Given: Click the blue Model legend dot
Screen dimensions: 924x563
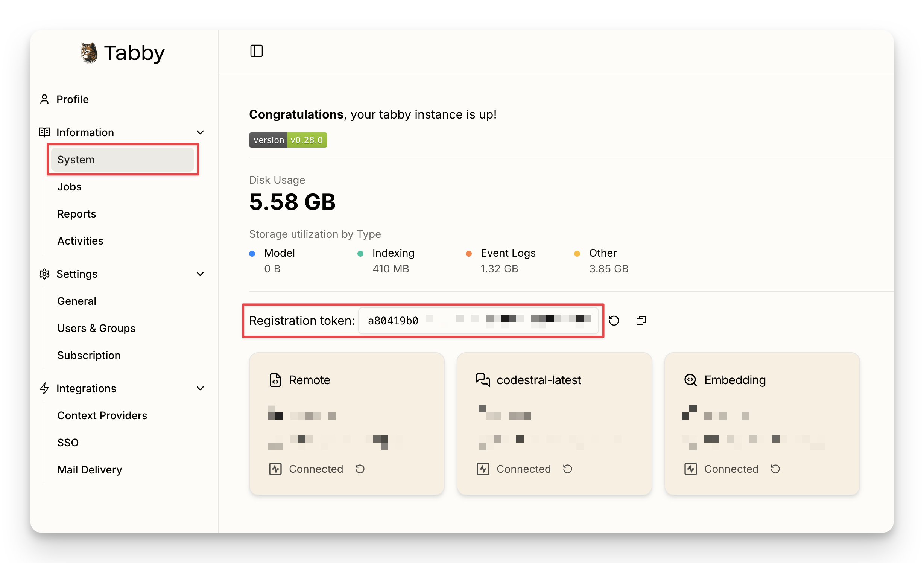Looking at the screenshot, I should [x=252, y=253].
